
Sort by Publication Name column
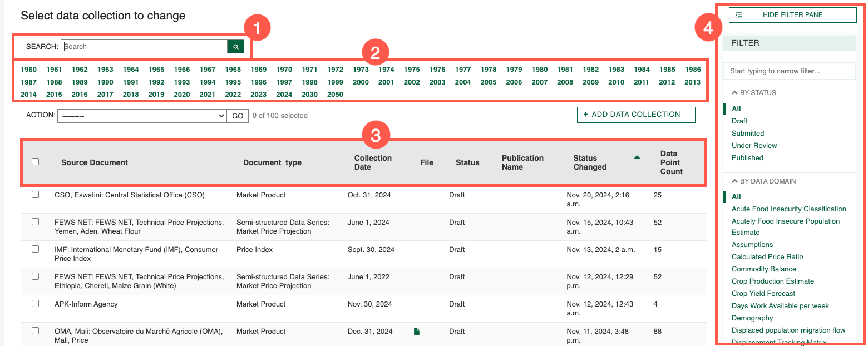point(522,162)
